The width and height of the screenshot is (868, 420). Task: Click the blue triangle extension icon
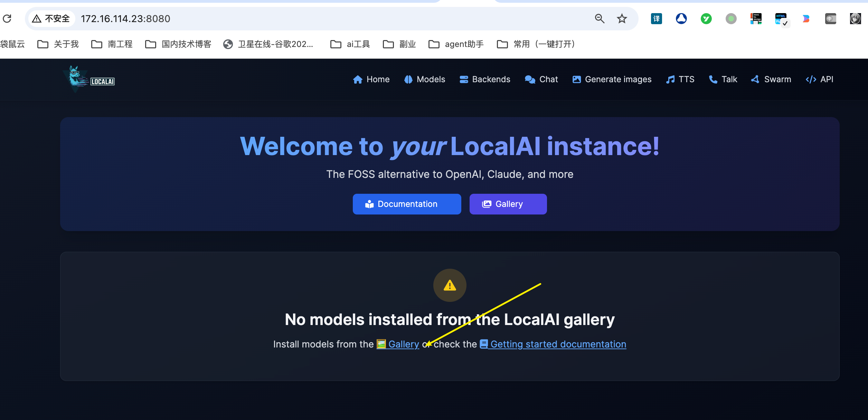(x=681, y=19)
